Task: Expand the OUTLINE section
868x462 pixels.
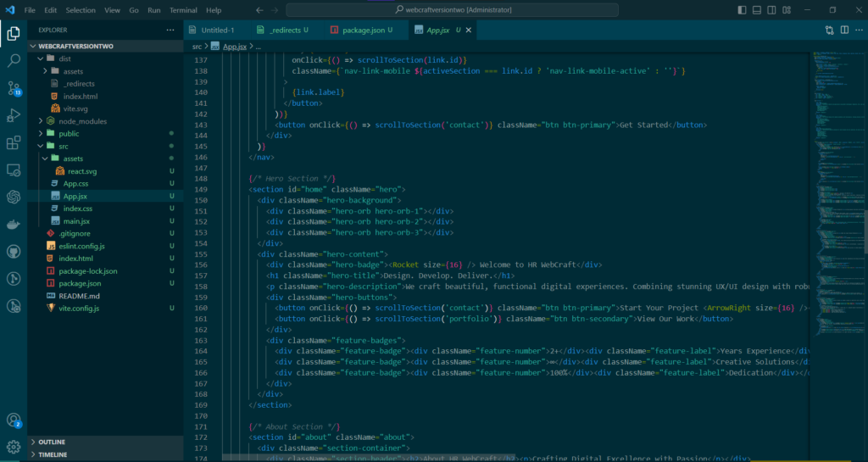Action: [x=105, y=443]
